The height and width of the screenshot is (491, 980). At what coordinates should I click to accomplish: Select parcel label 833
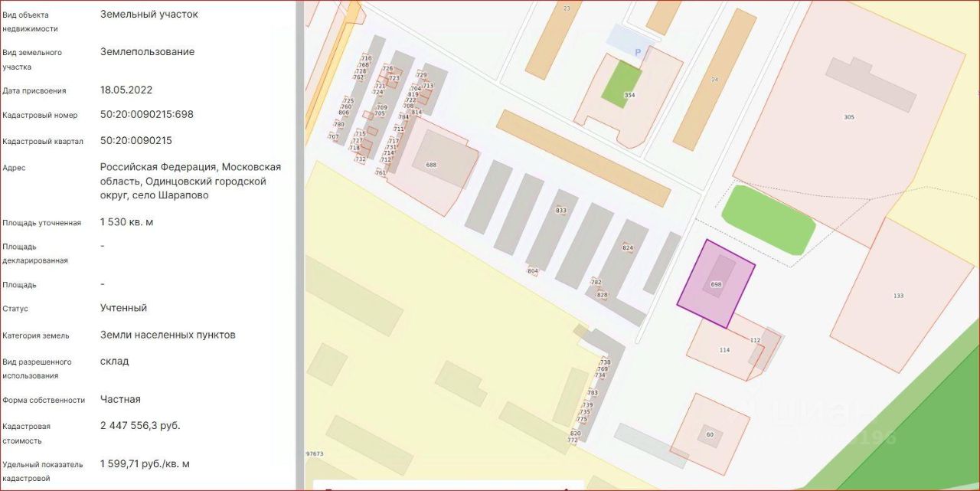click(x=561, y=210)
